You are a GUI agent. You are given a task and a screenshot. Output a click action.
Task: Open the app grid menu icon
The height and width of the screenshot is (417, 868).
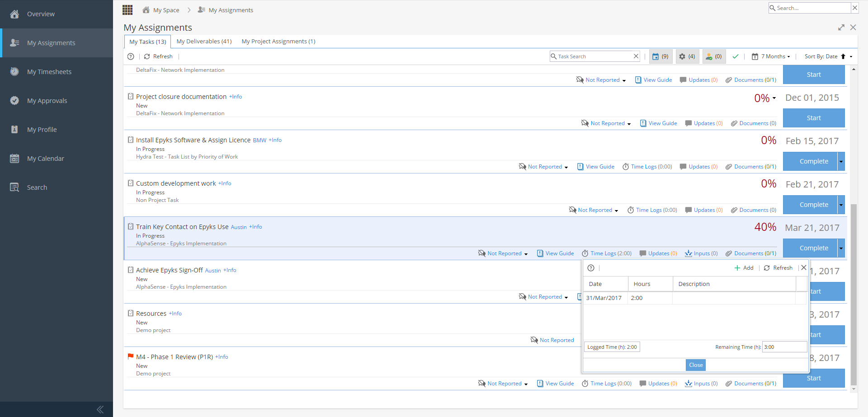(x=127, y=9)
